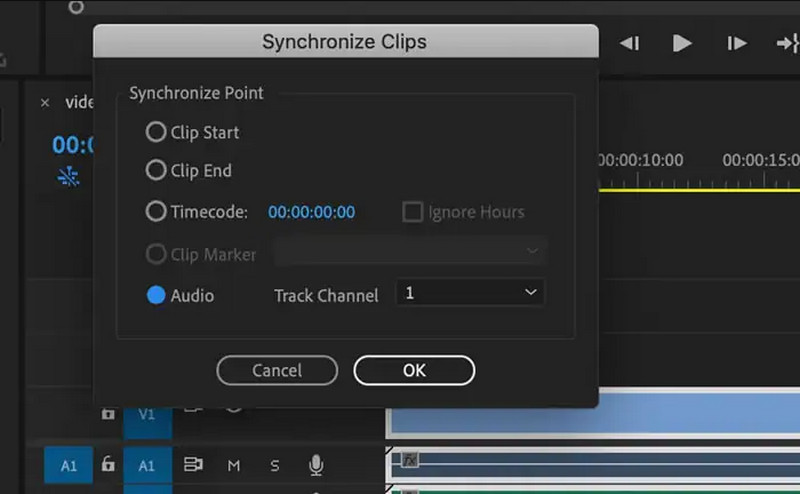Toggle sync lock on A1 track

193,465
